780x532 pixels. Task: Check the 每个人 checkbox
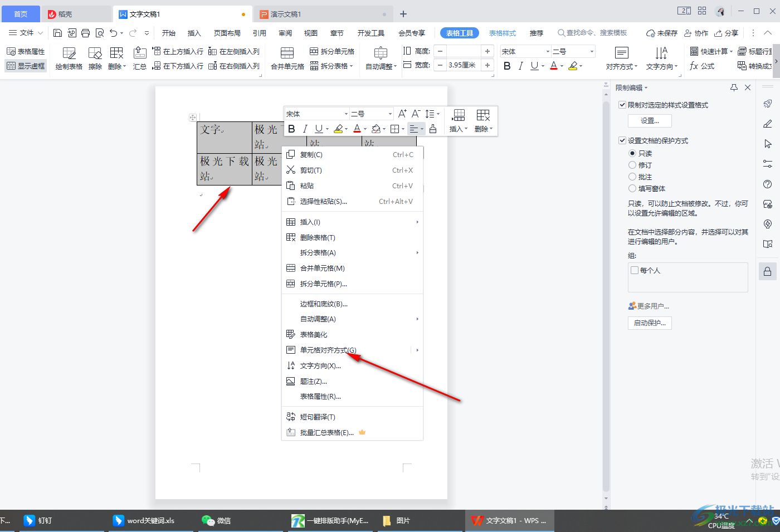(635, 270)
